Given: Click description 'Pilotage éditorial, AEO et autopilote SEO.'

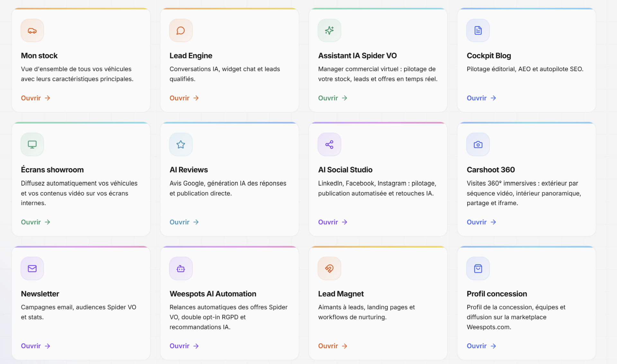Looking at the screenshot, I should [x=525, y=69].
